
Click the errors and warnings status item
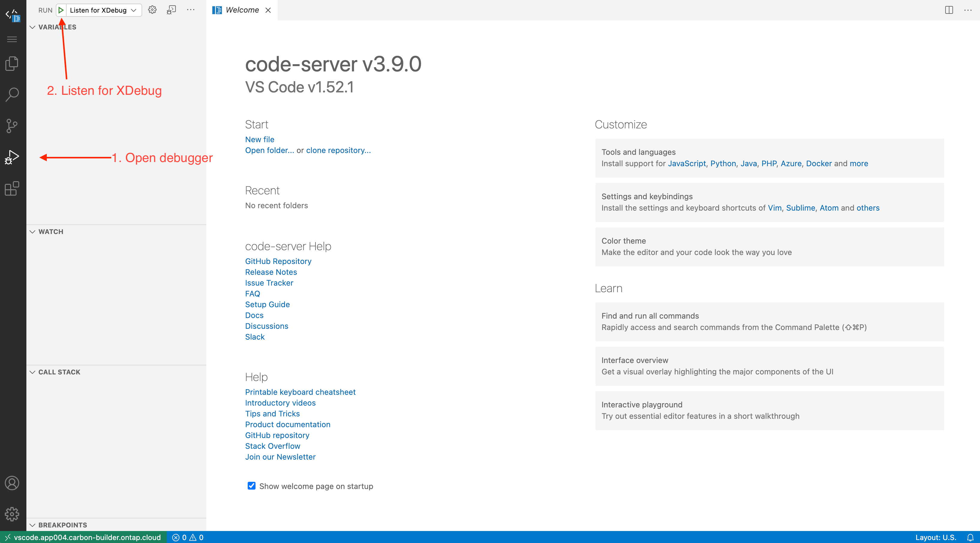tap(188, 537)
